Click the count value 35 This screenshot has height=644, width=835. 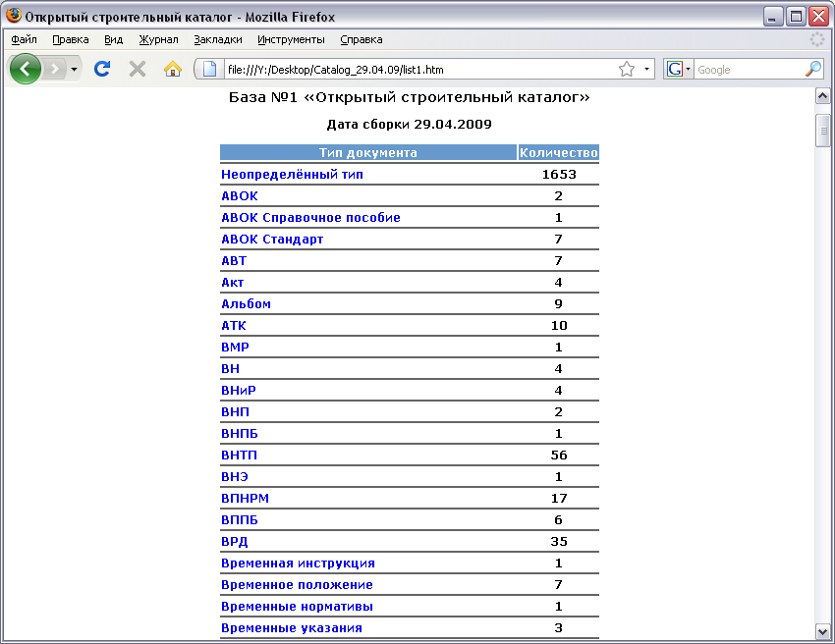coord(559,541)
